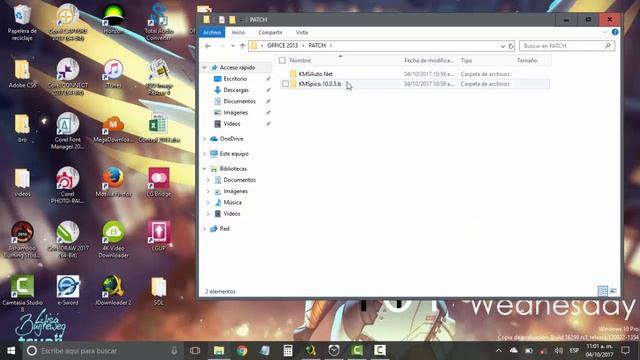
Task: Open Documentos under Acceso rápido
Action: coord(239,101)
